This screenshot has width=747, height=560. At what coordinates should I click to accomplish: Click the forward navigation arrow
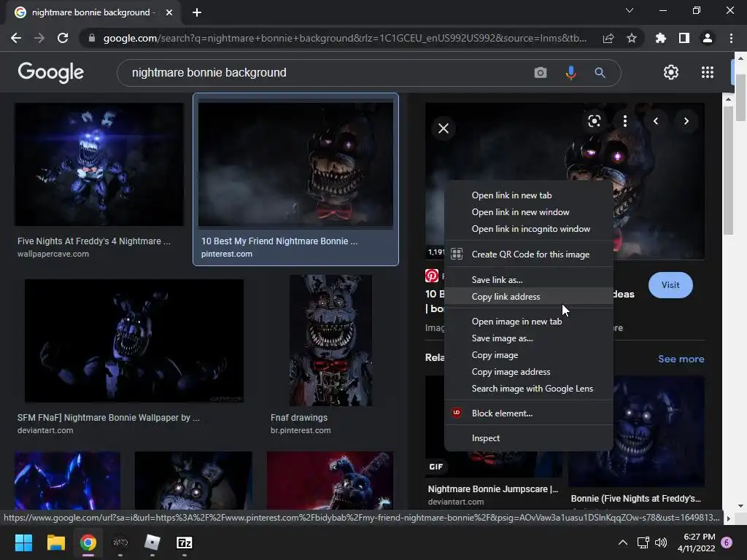39,38
